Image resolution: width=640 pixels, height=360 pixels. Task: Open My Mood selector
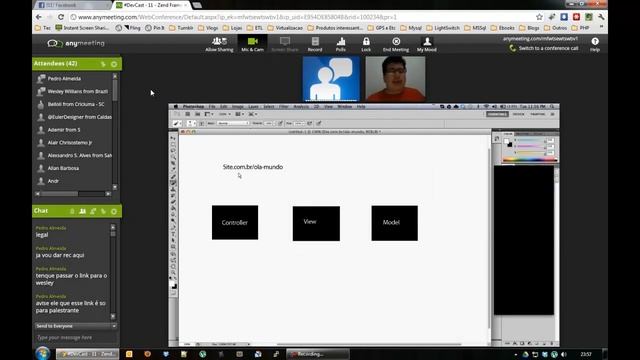point(427,44)
